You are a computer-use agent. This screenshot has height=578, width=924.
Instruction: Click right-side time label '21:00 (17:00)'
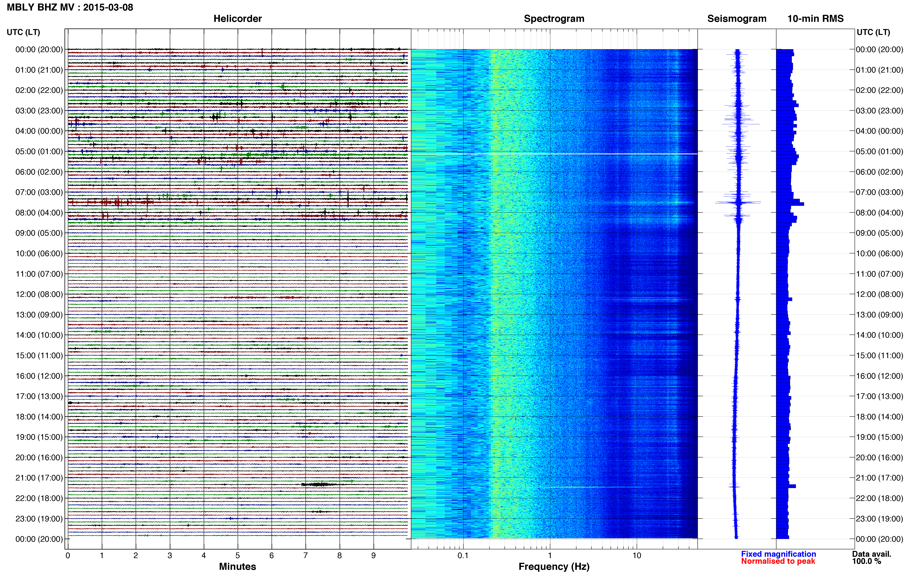879,478
